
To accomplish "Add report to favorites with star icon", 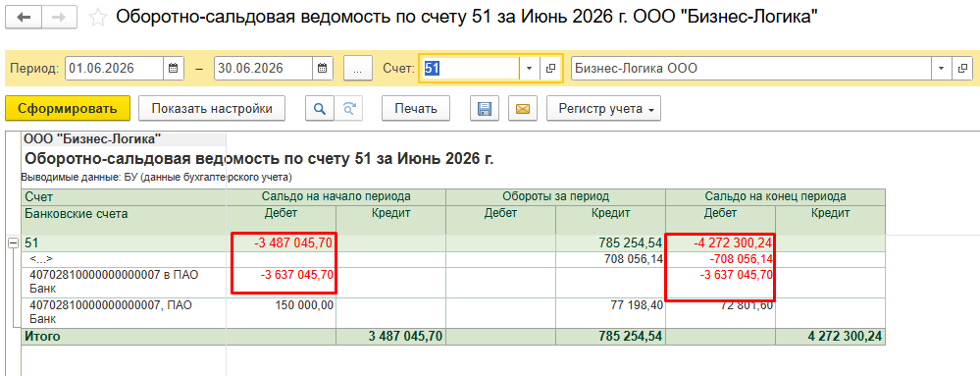I will tap(97, 17).
